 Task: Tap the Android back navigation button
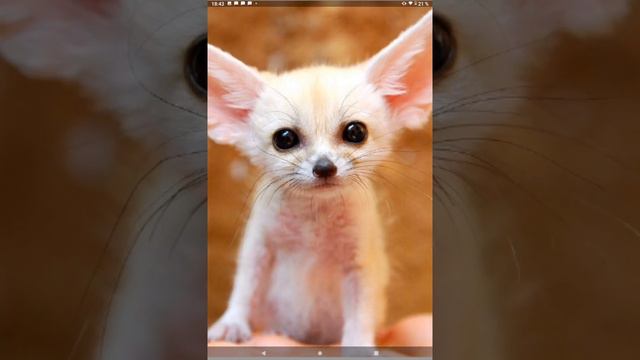pyautogui.click(x=264, y=353)
